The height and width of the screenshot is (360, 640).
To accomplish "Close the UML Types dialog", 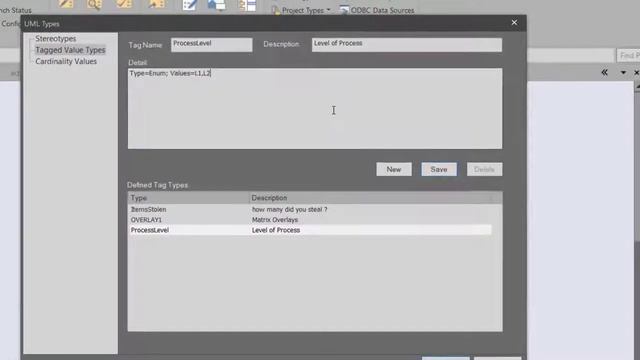I will coord(514,23).
